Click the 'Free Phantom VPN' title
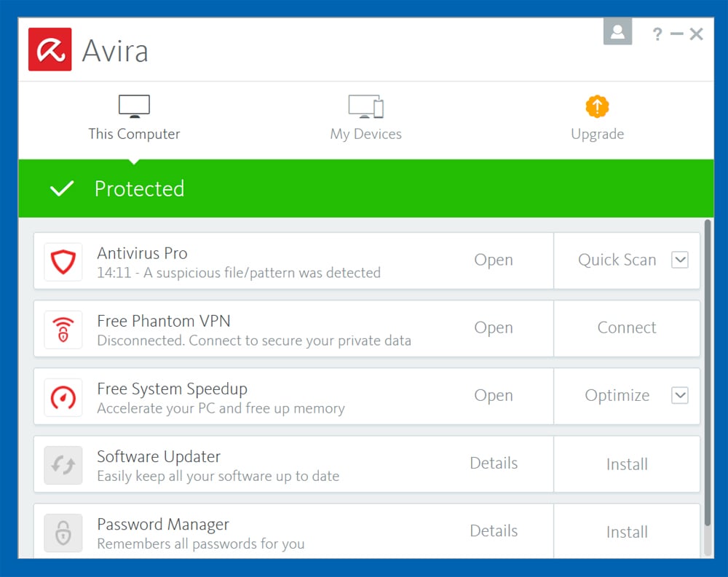 coord(163,321)
